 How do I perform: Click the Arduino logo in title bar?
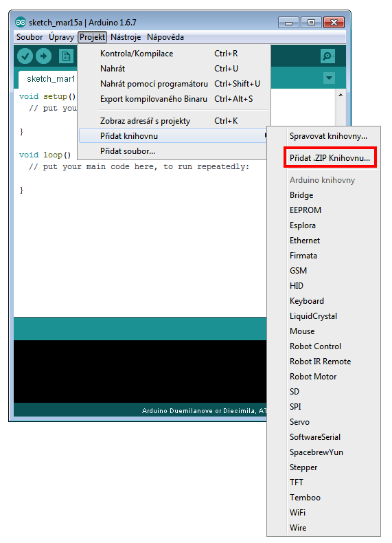21,23
